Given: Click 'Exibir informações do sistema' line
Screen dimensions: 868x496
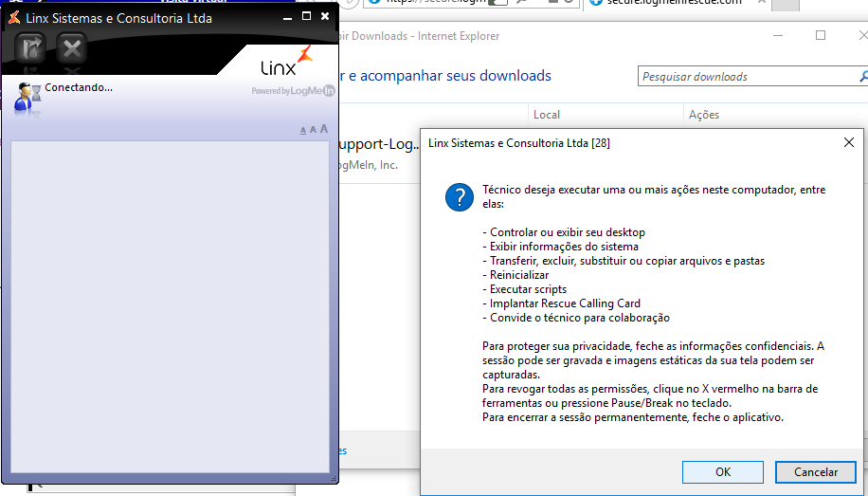Looking at the screenshot, I should (x=560, y=247).
